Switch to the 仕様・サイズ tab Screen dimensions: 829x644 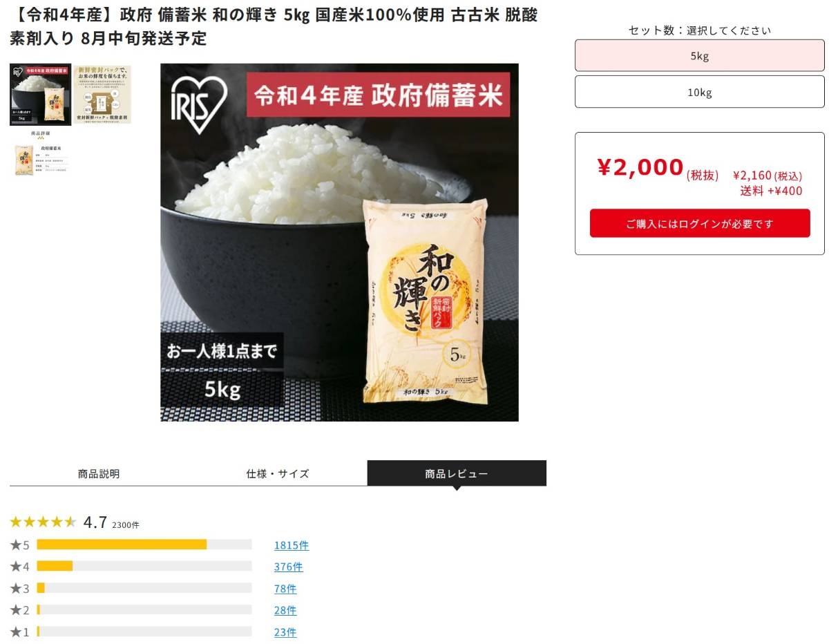pyautogui.click(x=278, y=473)
